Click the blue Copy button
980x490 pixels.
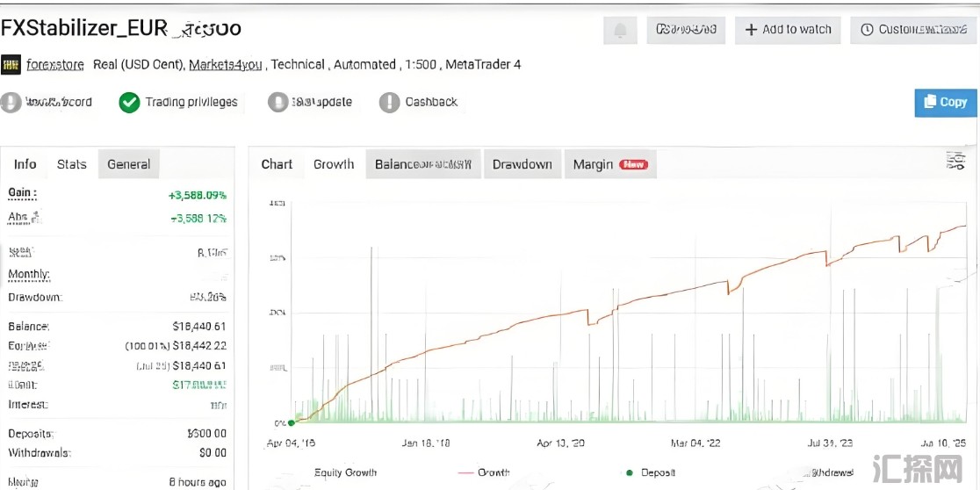click(x=945, y=102)
